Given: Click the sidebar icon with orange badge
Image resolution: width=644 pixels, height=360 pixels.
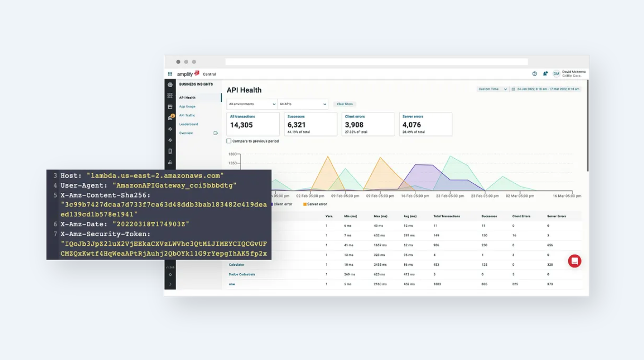Looking at the screenshot, I should point(170,117).
